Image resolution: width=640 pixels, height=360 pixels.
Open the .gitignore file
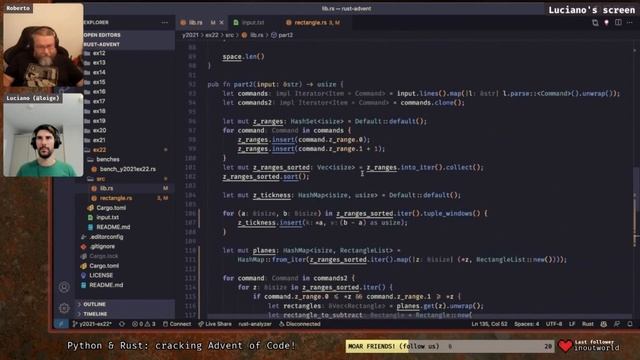tap(102, 247)
